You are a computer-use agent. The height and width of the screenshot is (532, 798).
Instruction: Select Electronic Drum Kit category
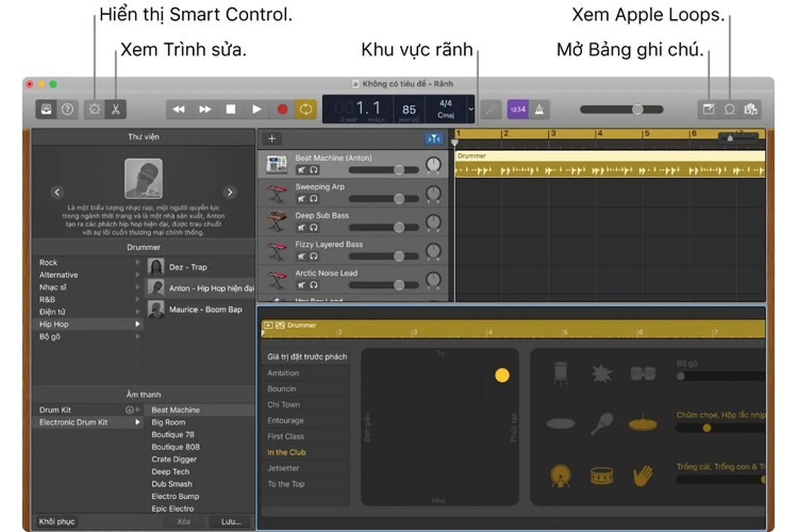pos(88,422)
